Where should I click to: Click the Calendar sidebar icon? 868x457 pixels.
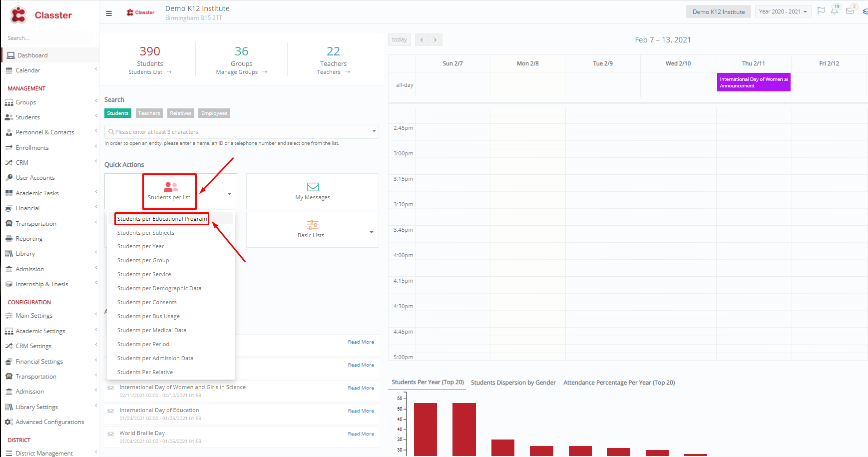click(x=9, y=70)
